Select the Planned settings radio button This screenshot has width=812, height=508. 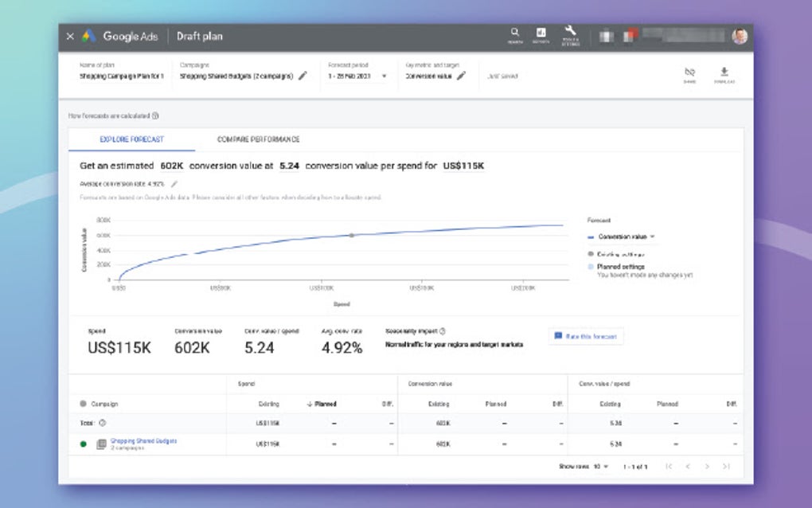(589, 267)
